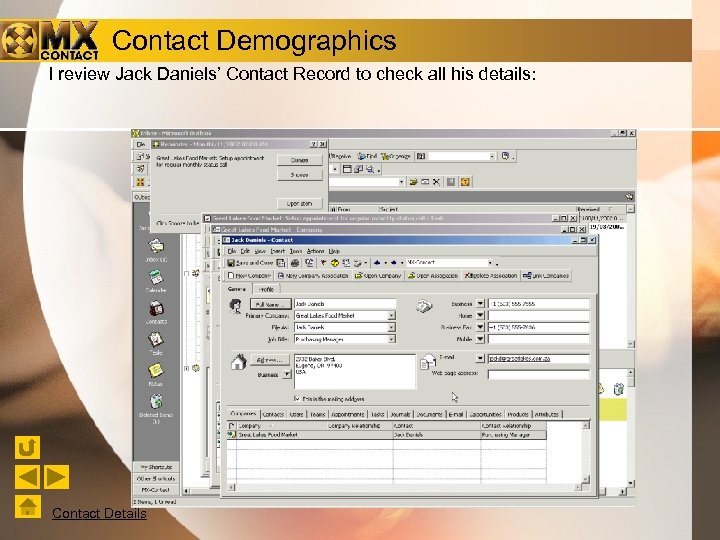Click the contact person head icon
Screen dimensions: 720x540
pos(236,306)
